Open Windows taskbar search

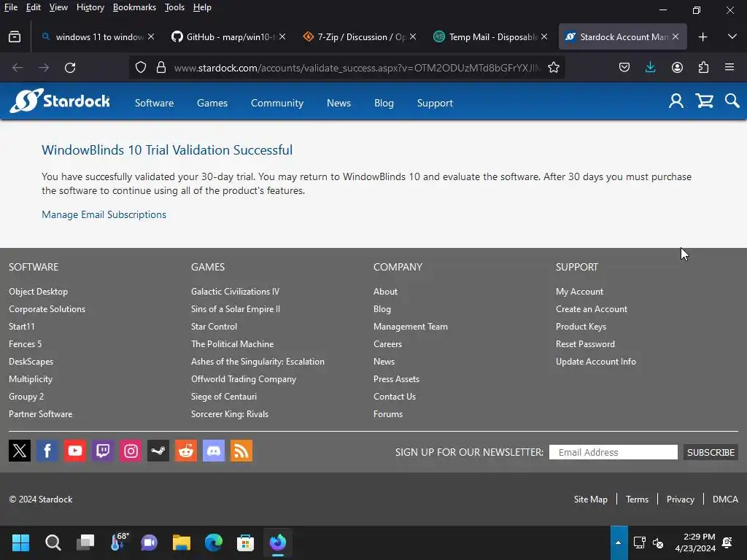pyautogui.click(x=53, y=542)
